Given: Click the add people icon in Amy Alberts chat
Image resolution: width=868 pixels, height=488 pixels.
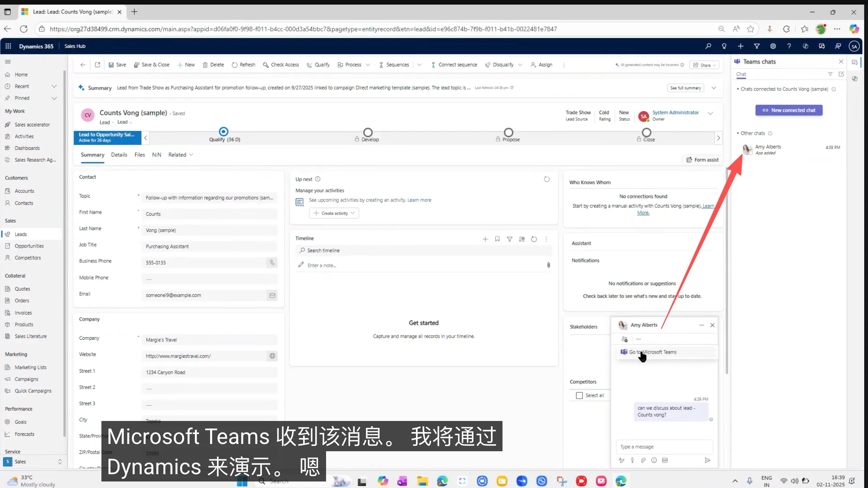Looking at the screenshot, I should pos(625,339).
